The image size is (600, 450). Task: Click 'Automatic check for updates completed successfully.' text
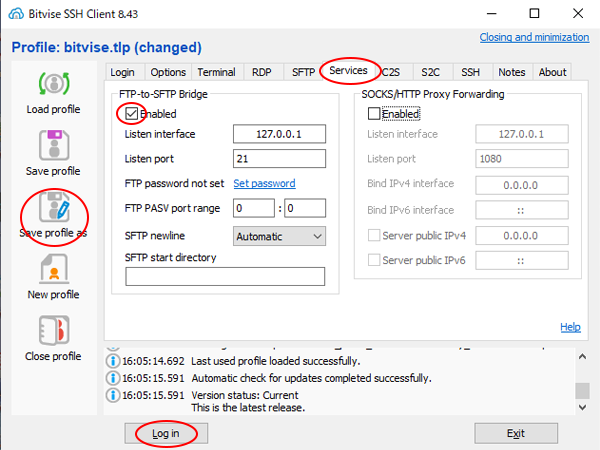(311, 378)
